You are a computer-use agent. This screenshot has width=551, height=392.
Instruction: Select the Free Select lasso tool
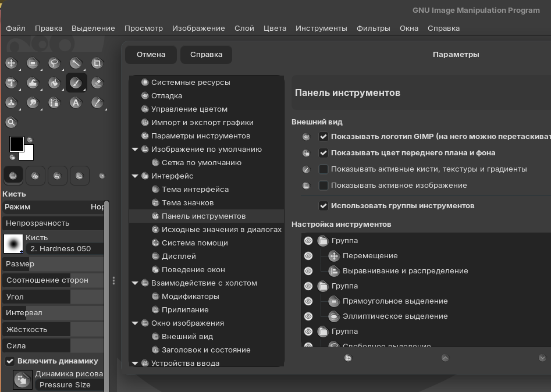click(x=54, y=63)
